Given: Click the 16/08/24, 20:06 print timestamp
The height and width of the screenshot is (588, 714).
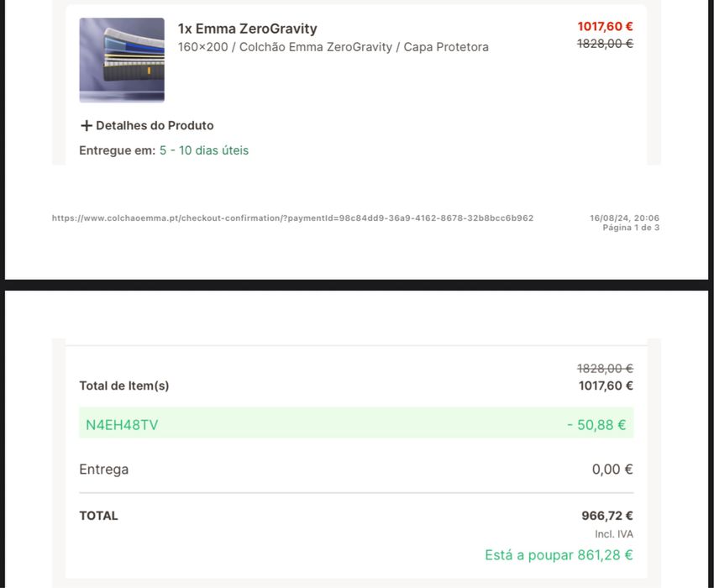Looking at the screenshot, I should pos(624,218).
